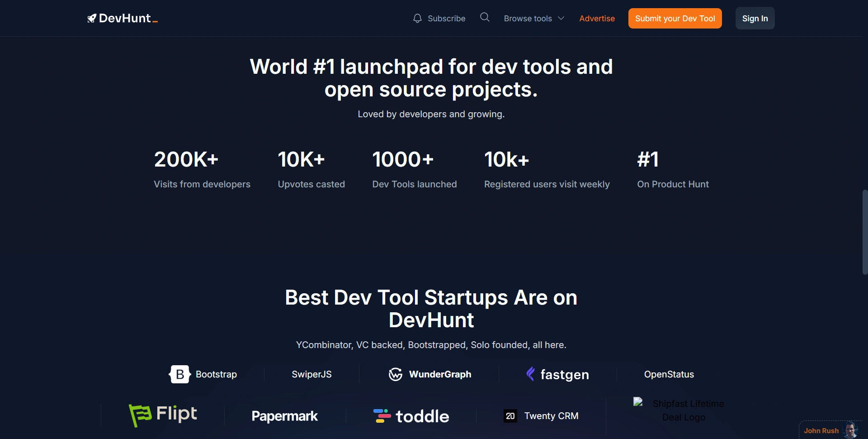Click 'Registered users visit weekly' text

click(547, 184)
